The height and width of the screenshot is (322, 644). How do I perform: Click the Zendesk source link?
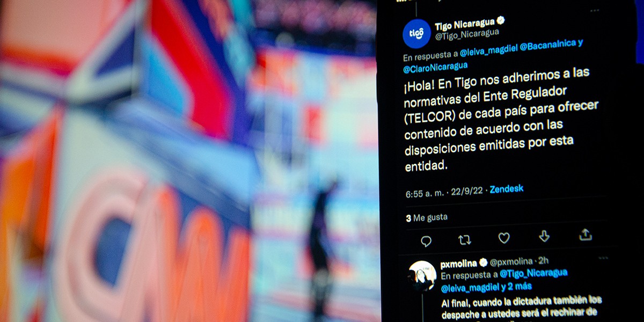507,189
